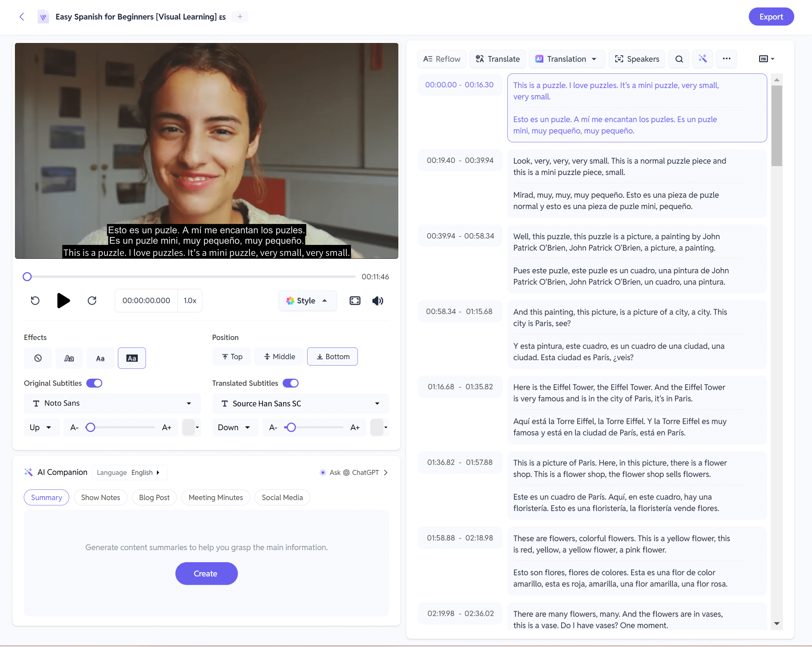Open the Noto Sans font dropdown
812x647 pixels.
click(112, 403)
